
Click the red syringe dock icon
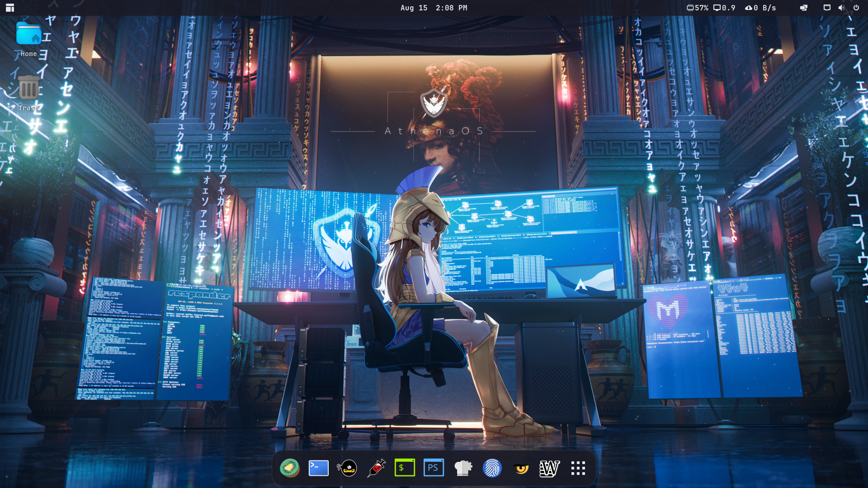coord(376,468)
